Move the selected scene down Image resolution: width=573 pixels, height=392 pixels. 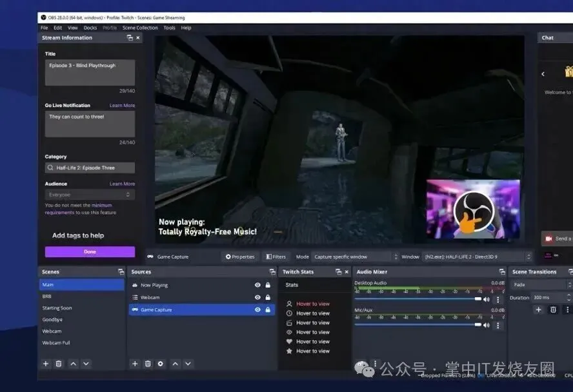[86, 364]
